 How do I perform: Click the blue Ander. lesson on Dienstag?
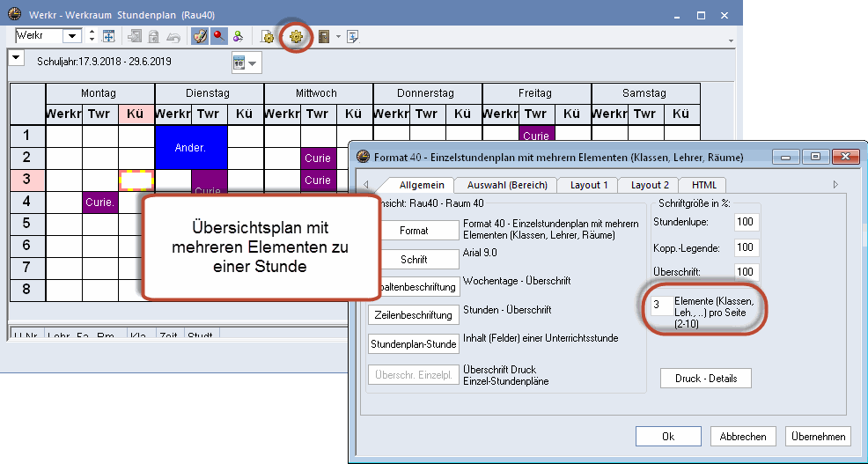point(191,147)
